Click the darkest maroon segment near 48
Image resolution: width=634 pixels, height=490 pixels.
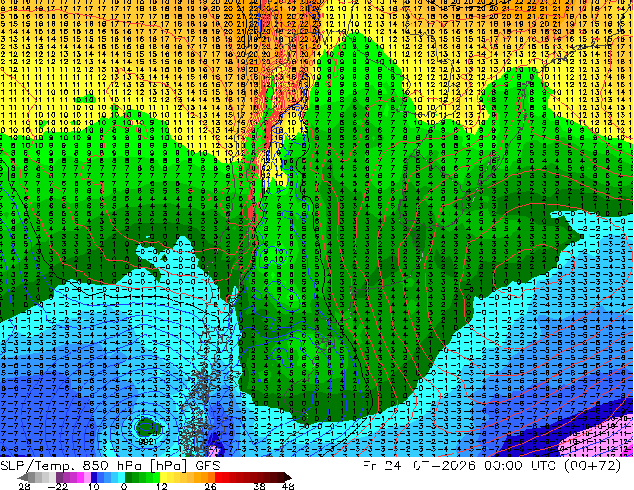pos(281,477)
